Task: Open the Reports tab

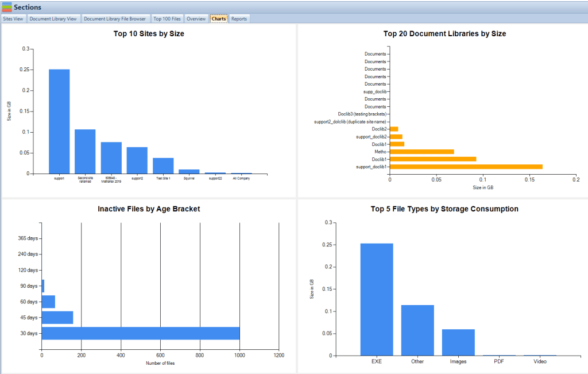Action: 239,19
